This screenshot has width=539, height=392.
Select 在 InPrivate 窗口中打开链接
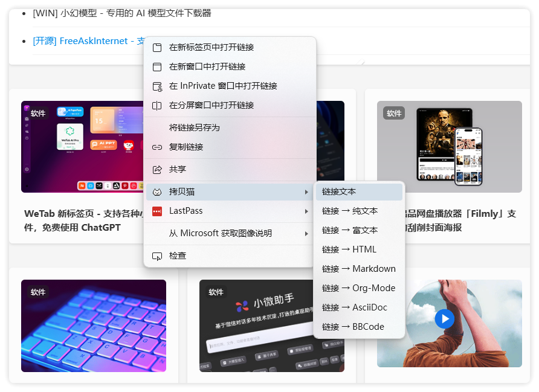click(230, 86)
